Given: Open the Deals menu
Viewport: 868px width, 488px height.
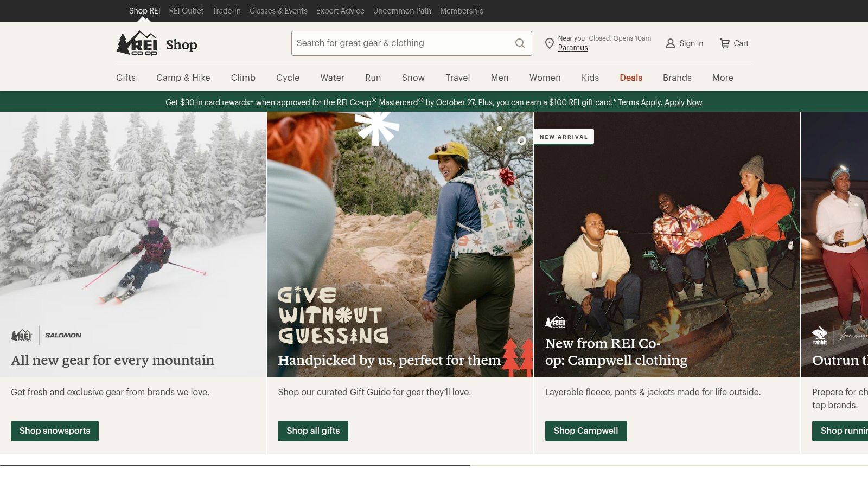Looking at the screenshot, I should 631,78.
